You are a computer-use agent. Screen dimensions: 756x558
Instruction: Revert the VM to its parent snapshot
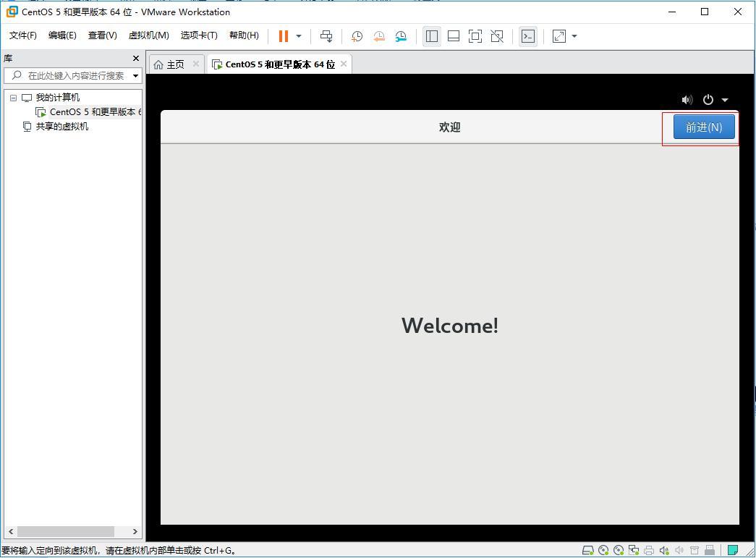point(378,35)
